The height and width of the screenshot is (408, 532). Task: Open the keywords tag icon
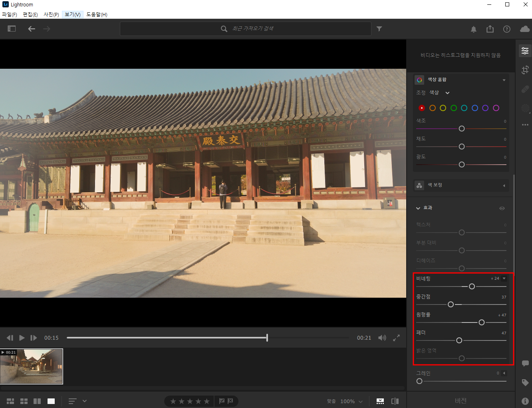click(x=525, y=382)
